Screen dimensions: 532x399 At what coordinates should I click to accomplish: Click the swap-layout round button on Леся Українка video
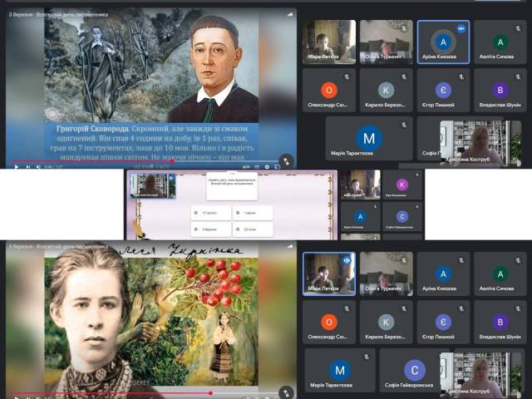coord(286,393)
